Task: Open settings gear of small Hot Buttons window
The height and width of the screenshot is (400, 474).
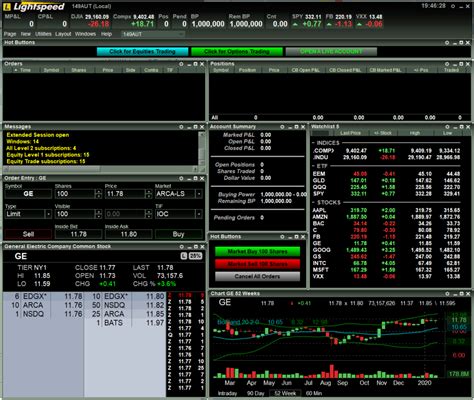Action: pos(282,237)
